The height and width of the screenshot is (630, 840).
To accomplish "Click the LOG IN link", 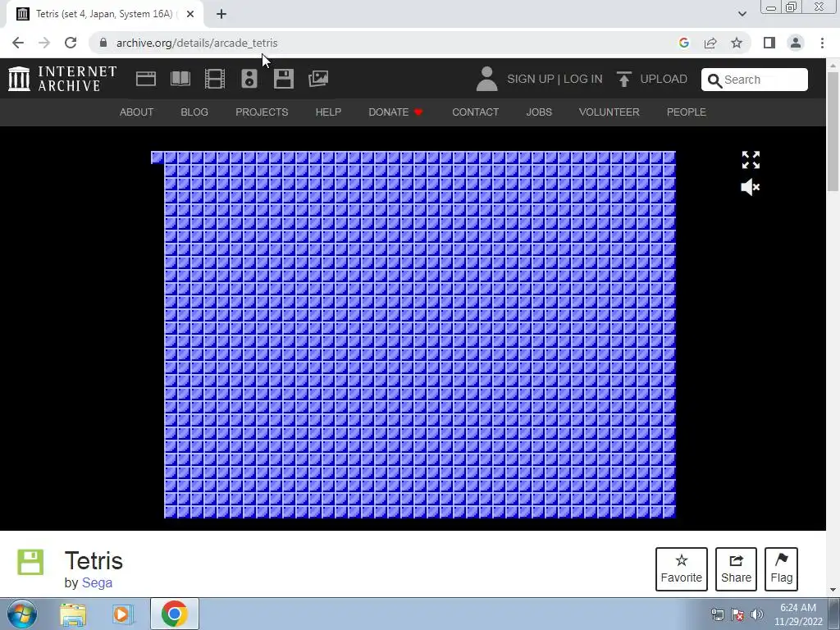I will pyautogui.click(x=583, y=80).
